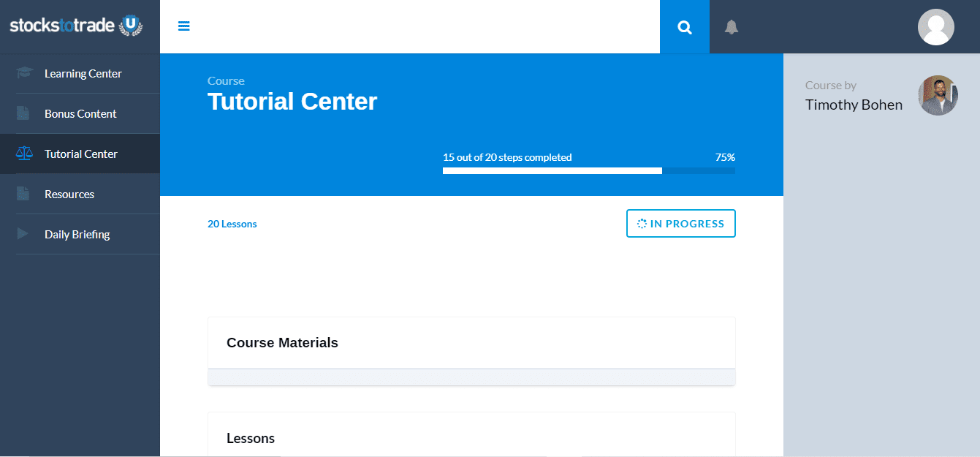The height and width of the screenshot is (457, 980).
Task: Select Tutorial Center sidebar item
Action: (80, 154)
